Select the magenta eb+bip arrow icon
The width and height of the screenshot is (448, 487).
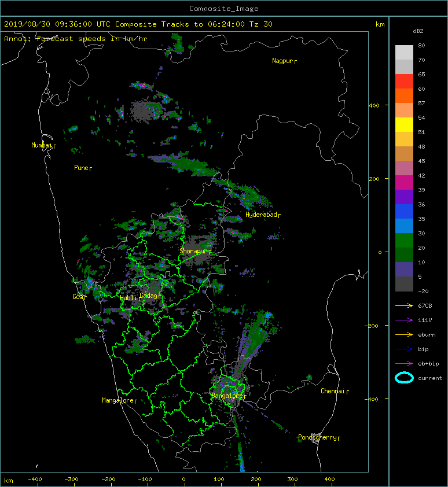point(404,364)
